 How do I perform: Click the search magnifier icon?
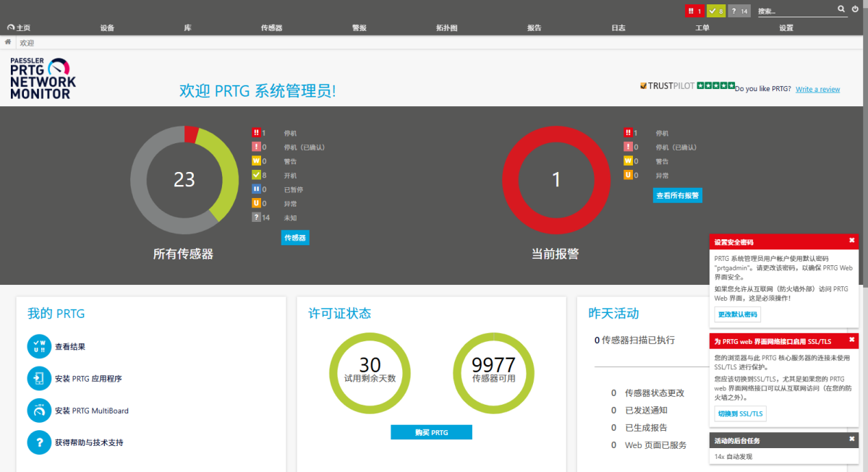(x=841, y=9)
